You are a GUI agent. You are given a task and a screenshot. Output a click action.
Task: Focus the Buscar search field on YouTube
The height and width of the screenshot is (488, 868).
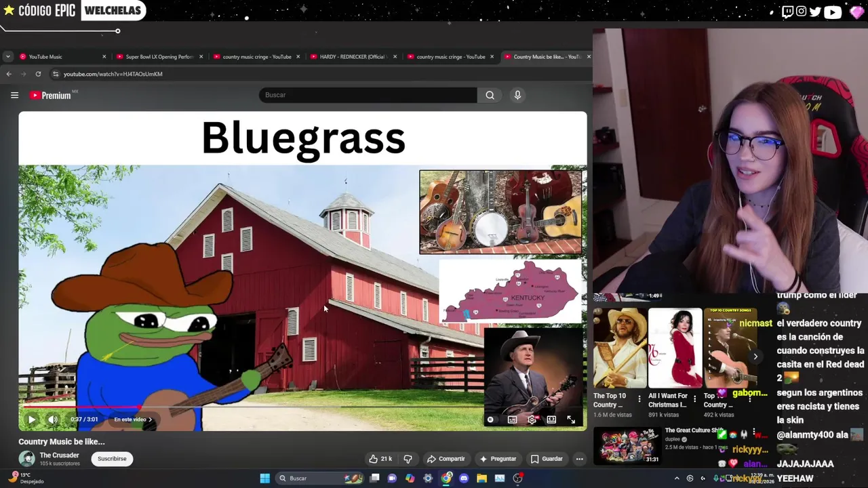click(368, 95)
